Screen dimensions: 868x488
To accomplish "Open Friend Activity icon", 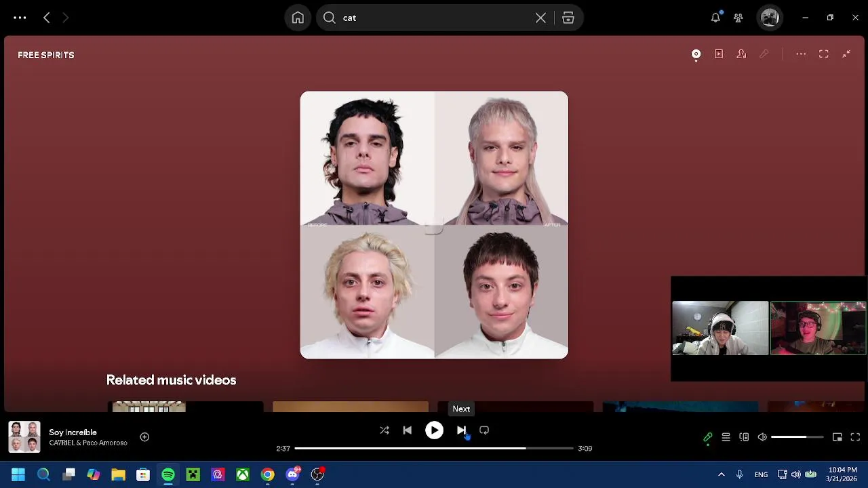I will pyautogui.click(x=738, y=18).
